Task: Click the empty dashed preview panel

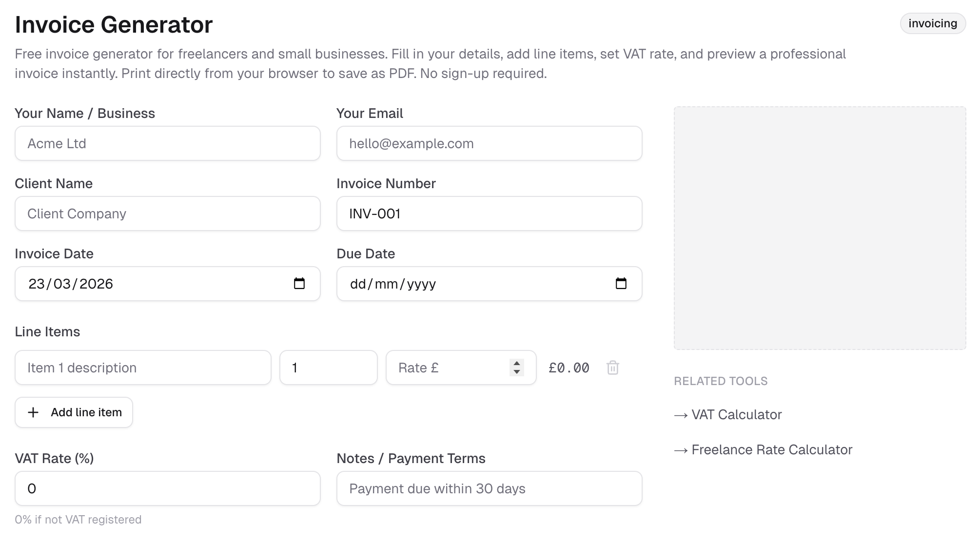Action: 820,228
